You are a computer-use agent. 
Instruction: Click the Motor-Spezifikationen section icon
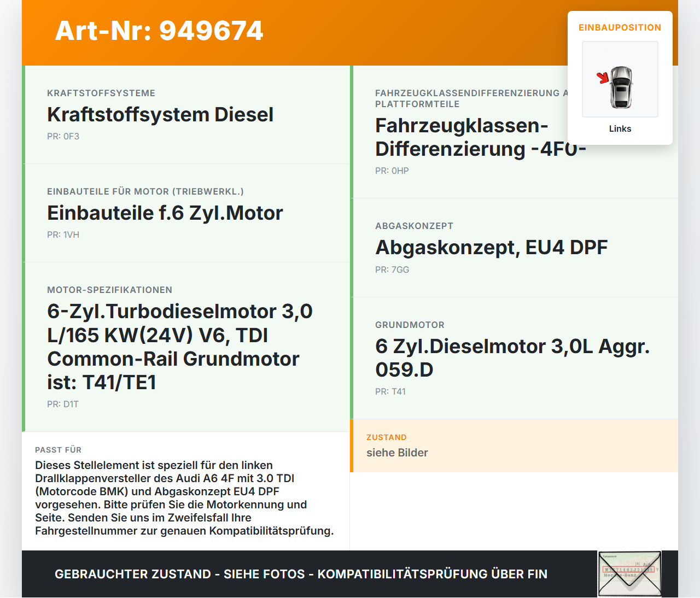tap(109, 290)
